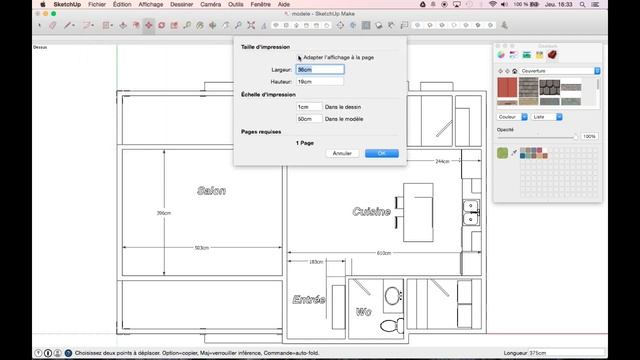The width and height of the screenshot is (640, 360).
Task: Open the Apple menu
Action: (x=43, y=4)
